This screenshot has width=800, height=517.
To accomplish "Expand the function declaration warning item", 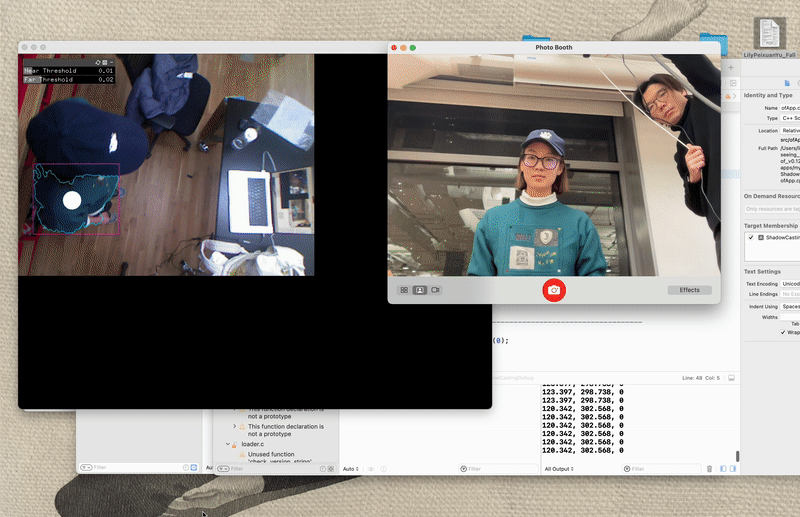I will tap(235, 426).
